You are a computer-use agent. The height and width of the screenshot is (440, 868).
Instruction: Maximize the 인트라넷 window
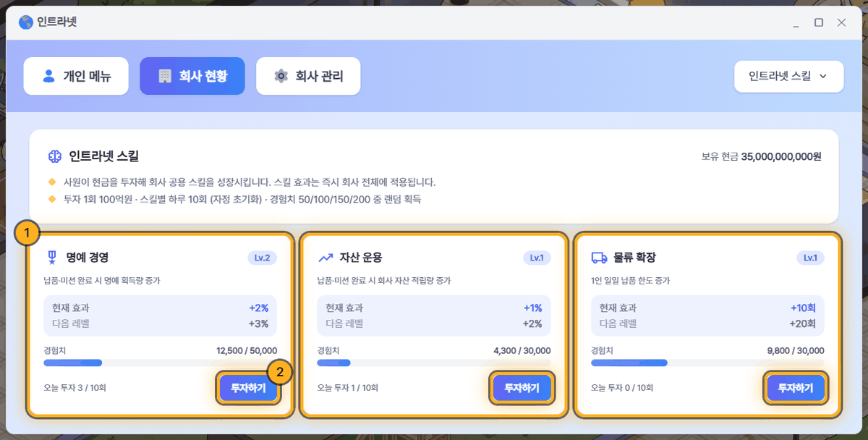819,22
